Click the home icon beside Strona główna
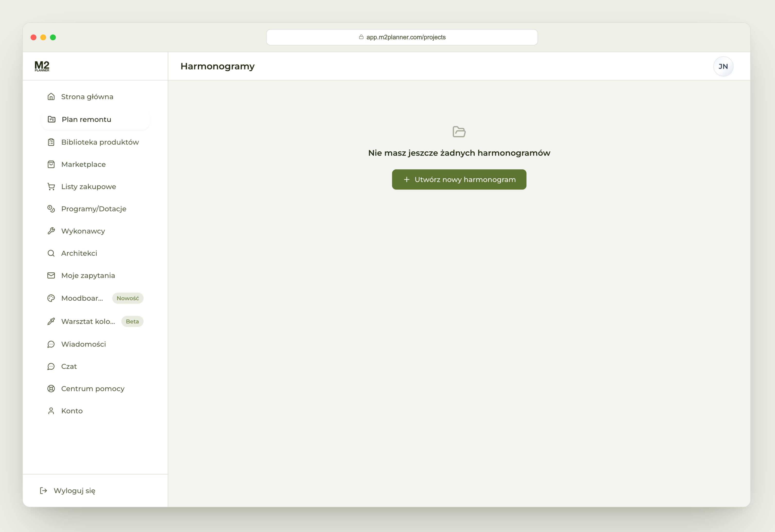The height and width of the screenshot is (532, 775). pyautogui.click(x=51, y=97)
